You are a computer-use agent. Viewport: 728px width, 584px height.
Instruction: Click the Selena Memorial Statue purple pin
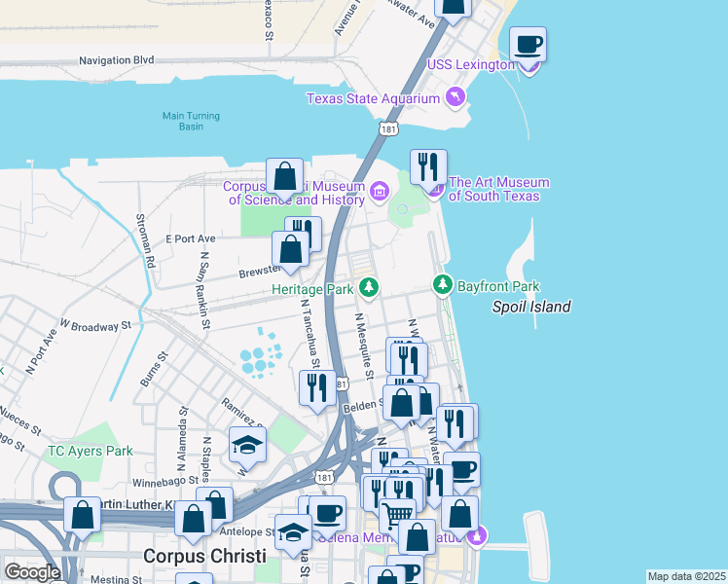[477, 535]
